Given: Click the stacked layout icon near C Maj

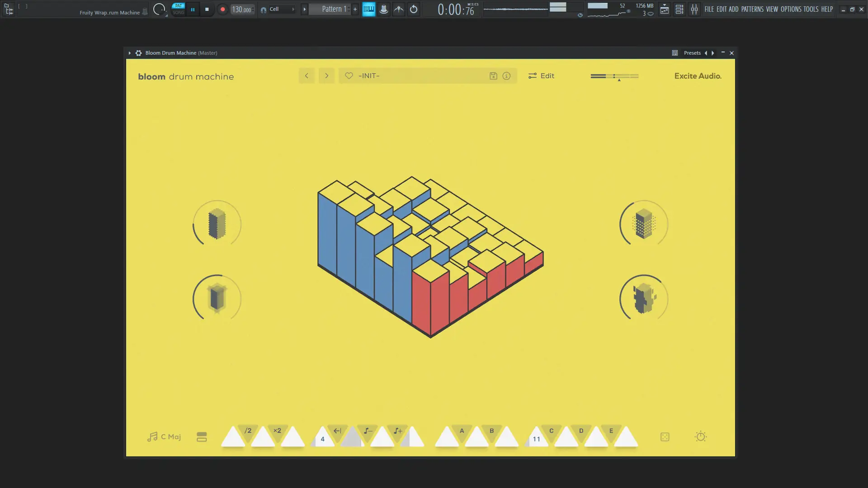Looking at the screenshot, I should click(x=202, y=437).
